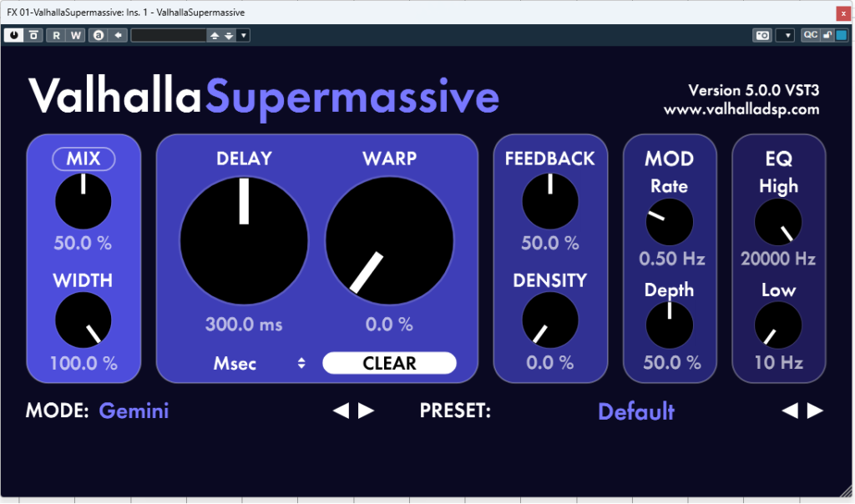
Task: Toggle the plugin power/activate button
Action: tap(14, 35)
